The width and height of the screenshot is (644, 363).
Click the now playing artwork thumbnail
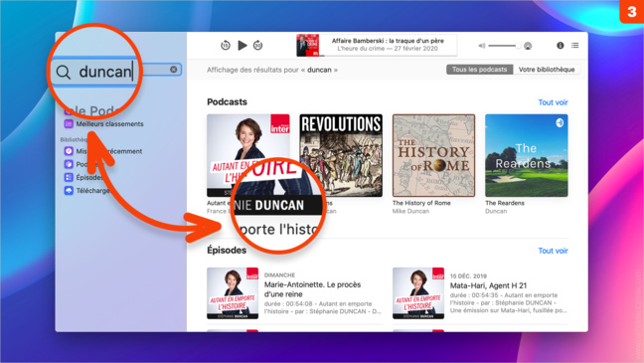[x=308, y=45]
